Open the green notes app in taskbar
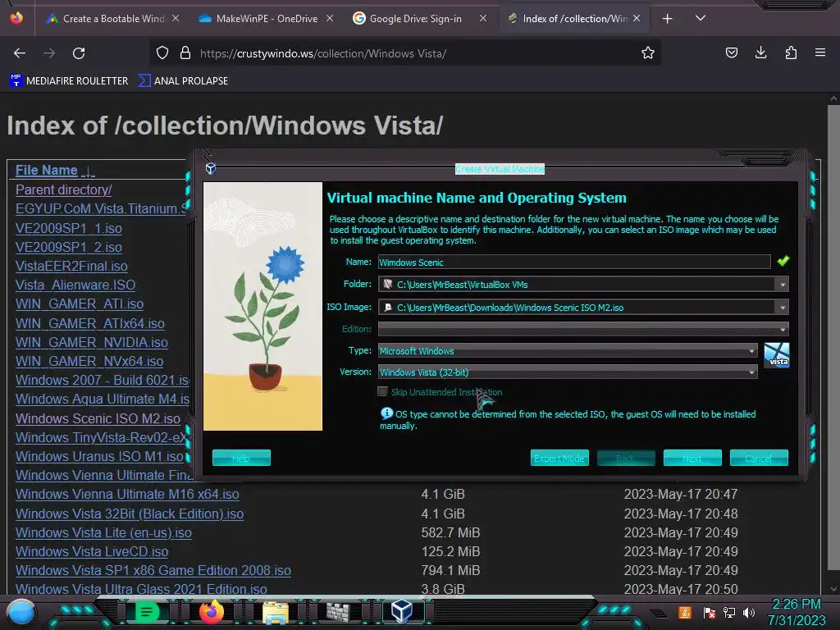 [x=146, y=612]
